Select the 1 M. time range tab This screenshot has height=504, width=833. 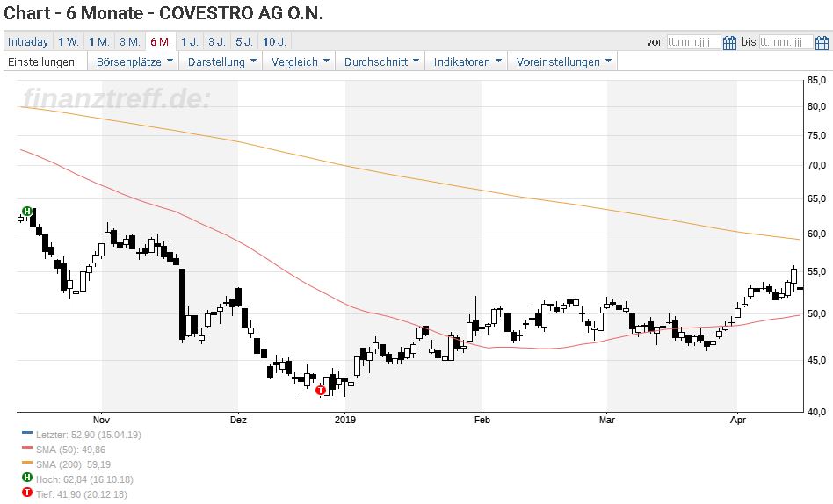click(x=98, y=42)
